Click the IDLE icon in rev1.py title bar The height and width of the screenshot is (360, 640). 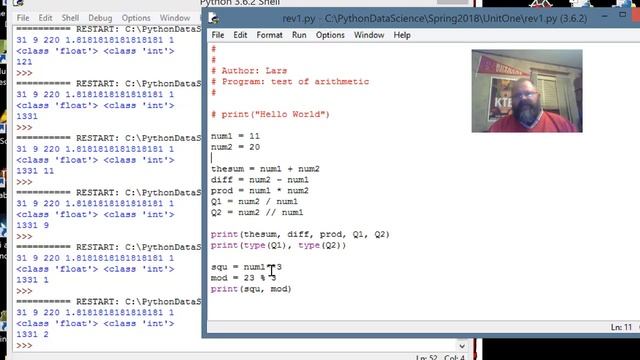pos(213,18)
